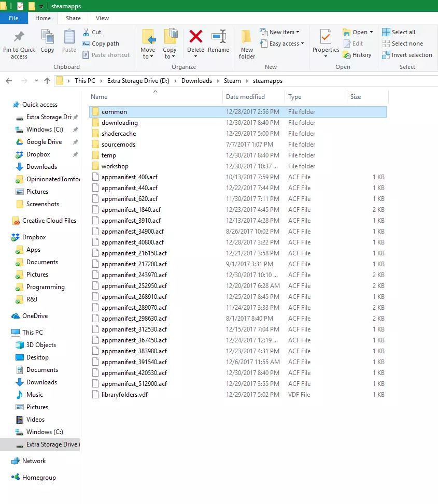The height and width of the screenshot is (504, 438).
Task: Open OpinionatedTomfoolery quick access folder
Action: (x=53, y=179)
